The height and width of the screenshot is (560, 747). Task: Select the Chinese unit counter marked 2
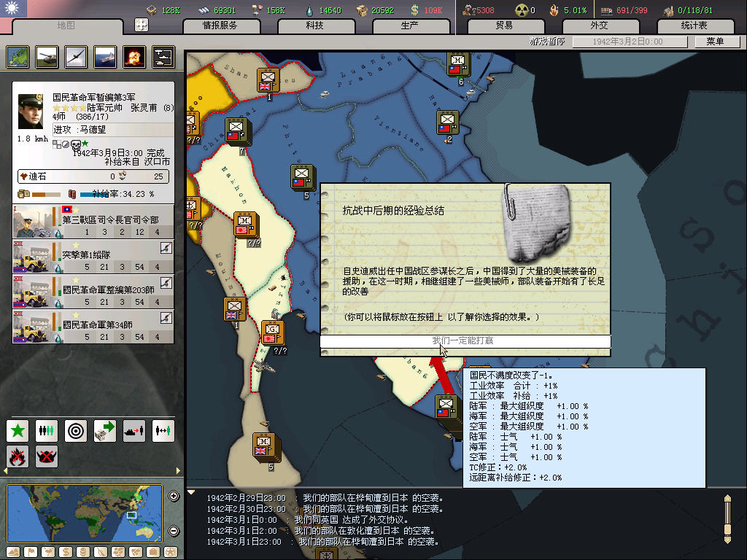[x=447, y=122]
